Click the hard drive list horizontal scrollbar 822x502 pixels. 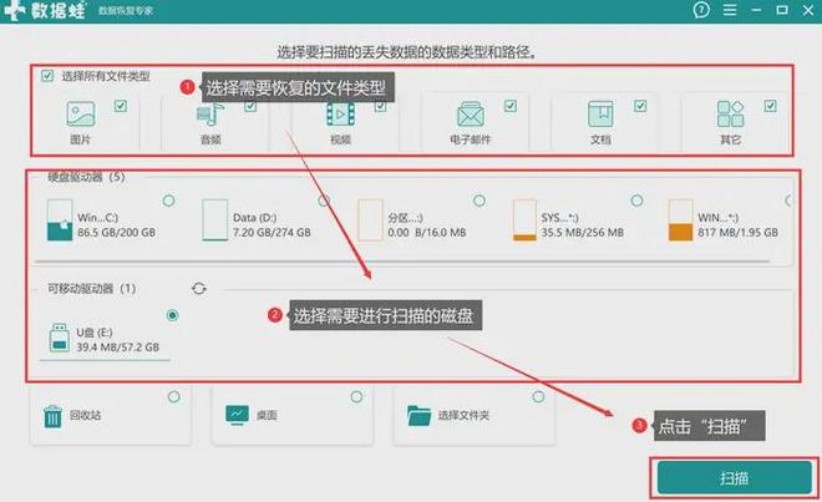[x=403, y=260]
